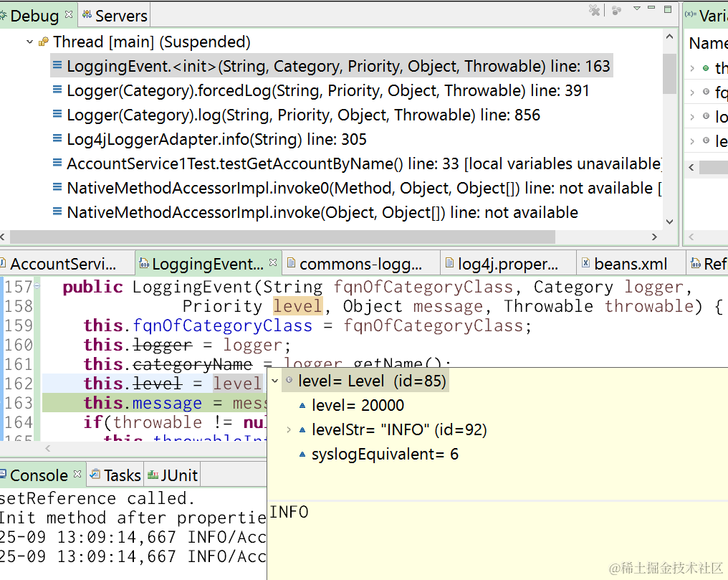The width and height of the screenshot is (728, 580).
Task: Click local variable icon of 'le' row
Action: [x=706, y=141]
